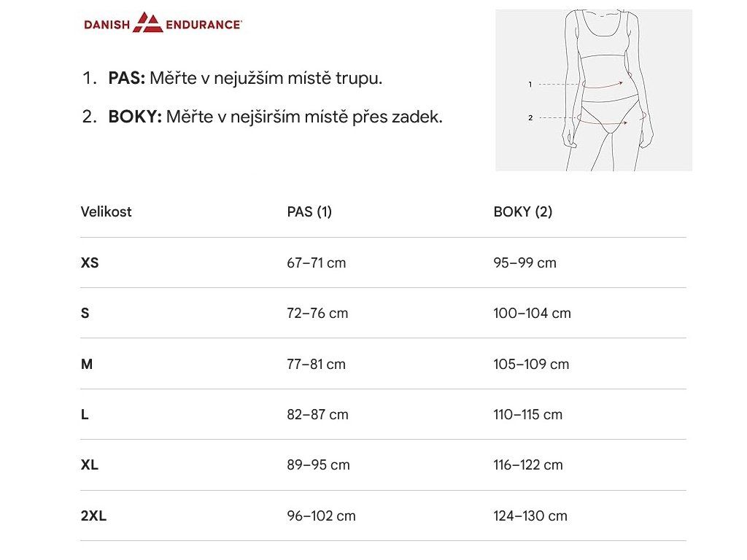Click the hip marker number 2 on diagram
The height and width of the screenshot is (560, 747).
[530, 117]
